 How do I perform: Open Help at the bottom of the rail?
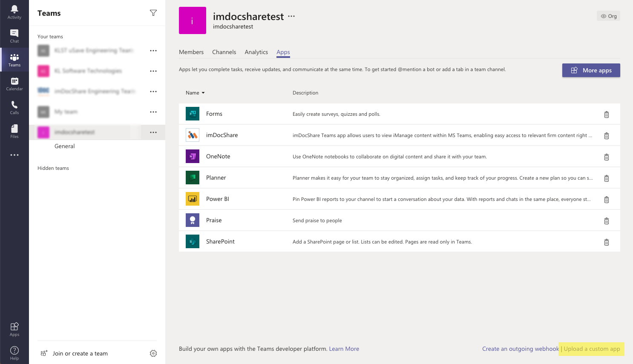[x=14, y=353]
